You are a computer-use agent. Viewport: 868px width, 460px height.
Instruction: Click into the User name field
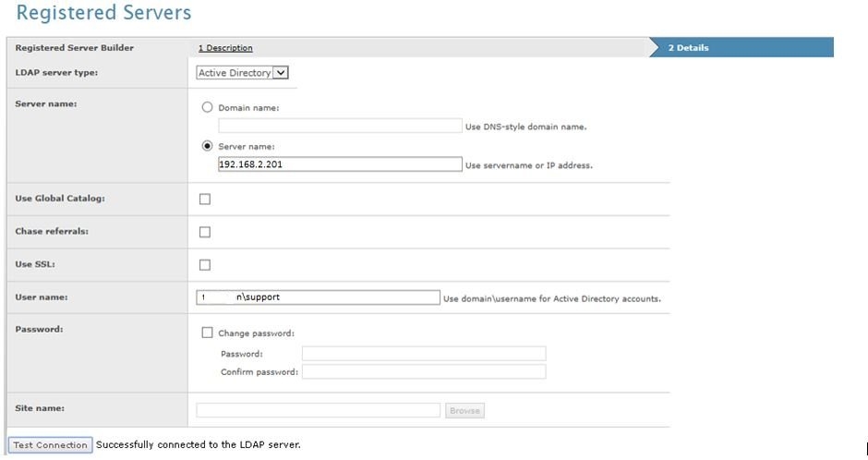(319, 297)
